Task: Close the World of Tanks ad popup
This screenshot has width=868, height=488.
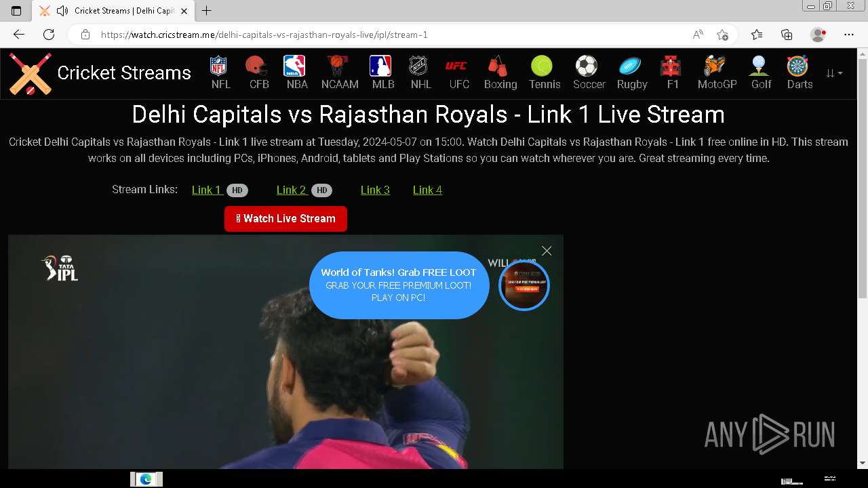Action: click(x=547, y=251)
